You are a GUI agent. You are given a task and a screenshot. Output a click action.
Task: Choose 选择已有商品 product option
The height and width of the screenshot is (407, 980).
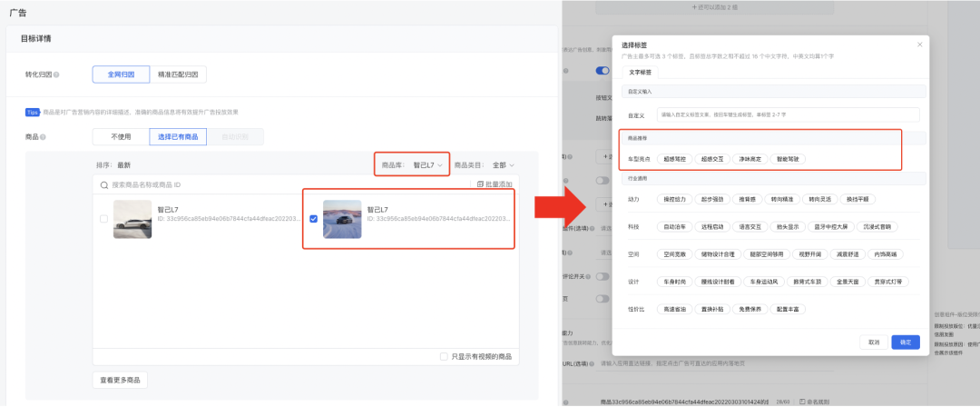(178, 136)
